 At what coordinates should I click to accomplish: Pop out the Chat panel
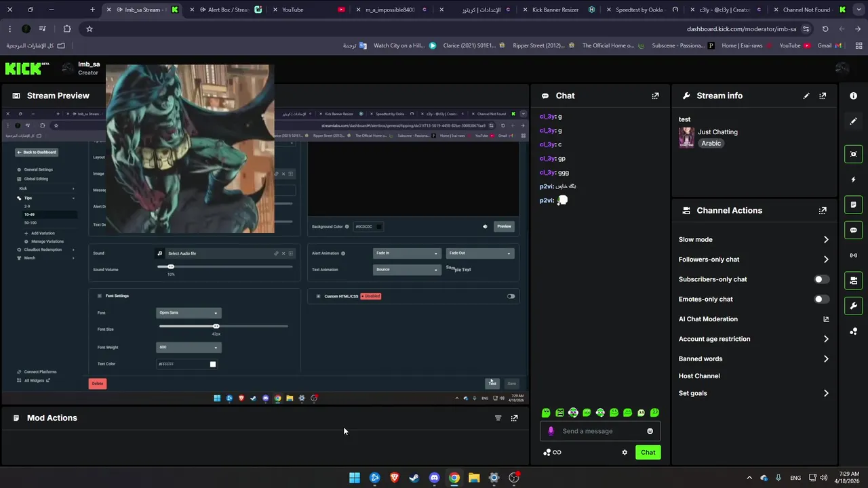(x=655, y=96)
